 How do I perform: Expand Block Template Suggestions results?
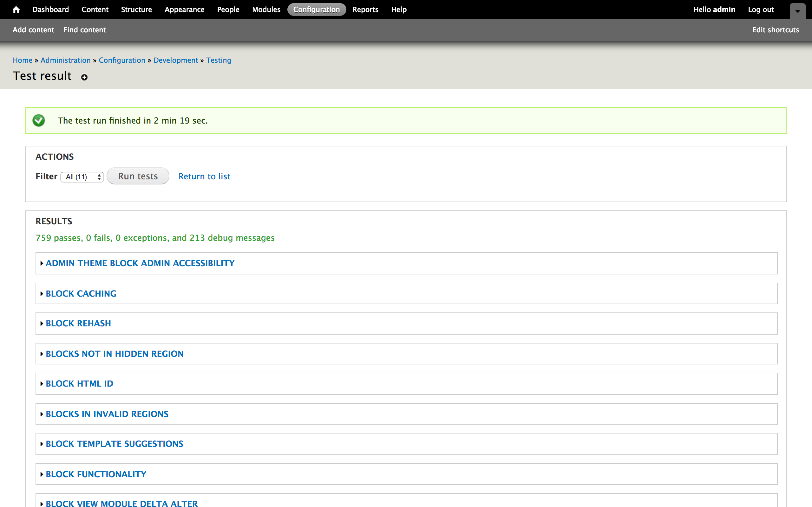(115, 444)
